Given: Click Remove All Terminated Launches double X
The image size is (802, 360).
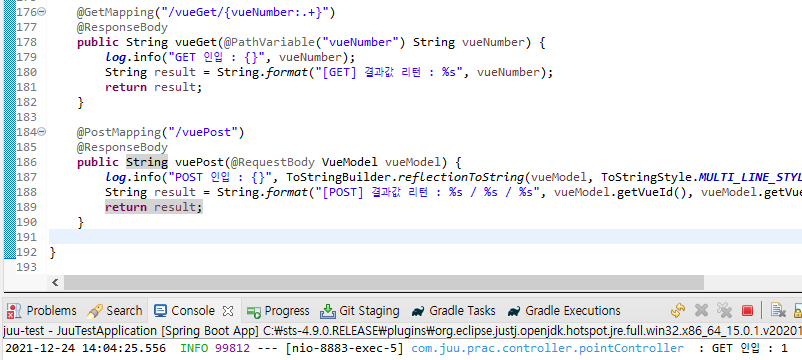Looking at the screenshot, I should tap(725, 310).
